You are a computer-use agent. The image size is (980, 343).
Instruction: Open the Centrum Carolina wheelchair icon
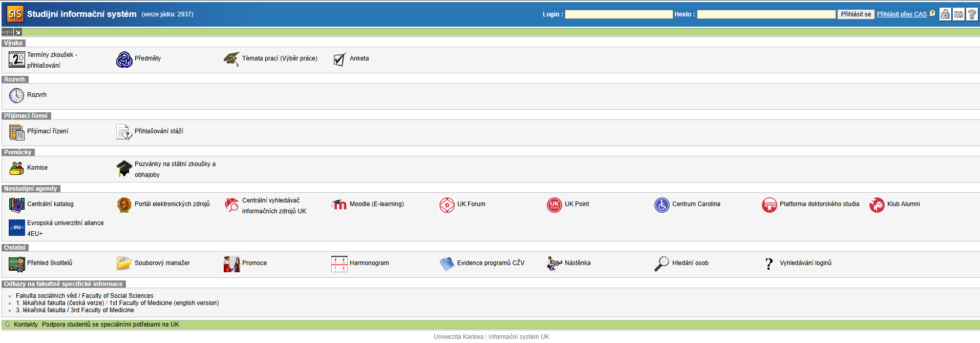tap(662, 205)
